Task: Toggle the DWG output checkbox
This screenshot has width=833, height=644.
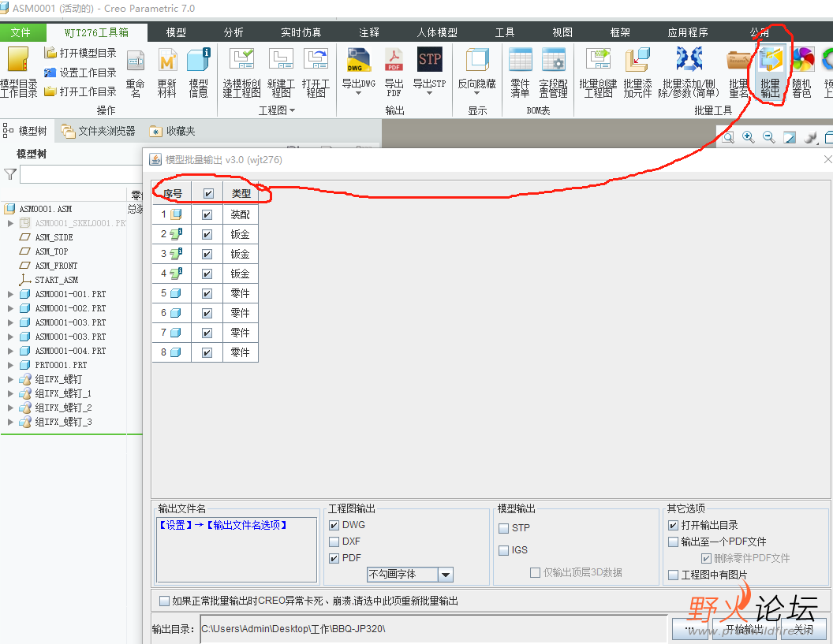Action: point(334,525)
